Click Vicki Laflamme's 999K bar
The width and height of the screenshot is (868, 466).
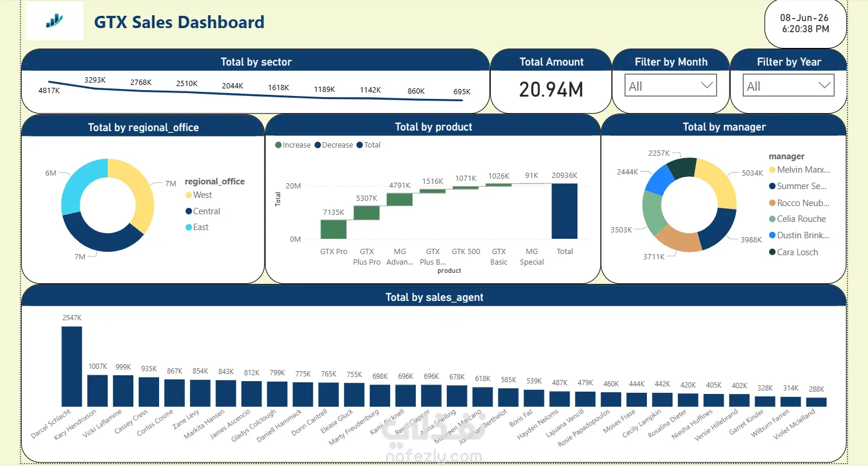click(123, 391)
